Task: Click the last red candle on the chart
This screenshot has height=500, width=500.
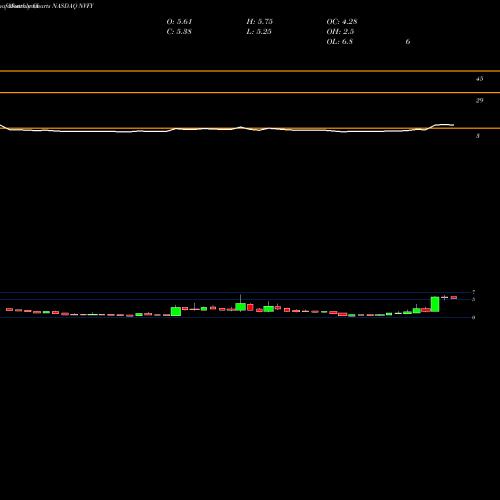Action: pyautogui.click(x=454, y=297)
